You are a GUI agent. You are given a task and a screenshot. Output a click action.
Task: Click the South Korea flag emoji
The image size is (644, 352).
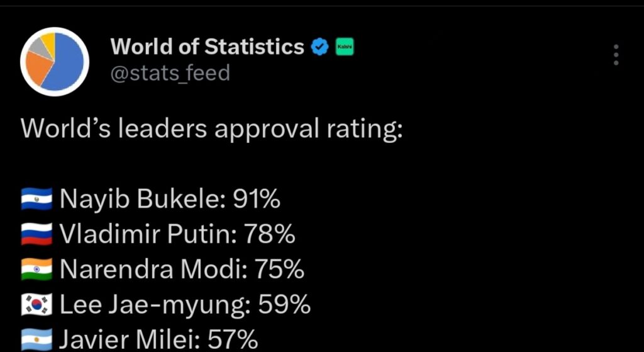point(36,305)
